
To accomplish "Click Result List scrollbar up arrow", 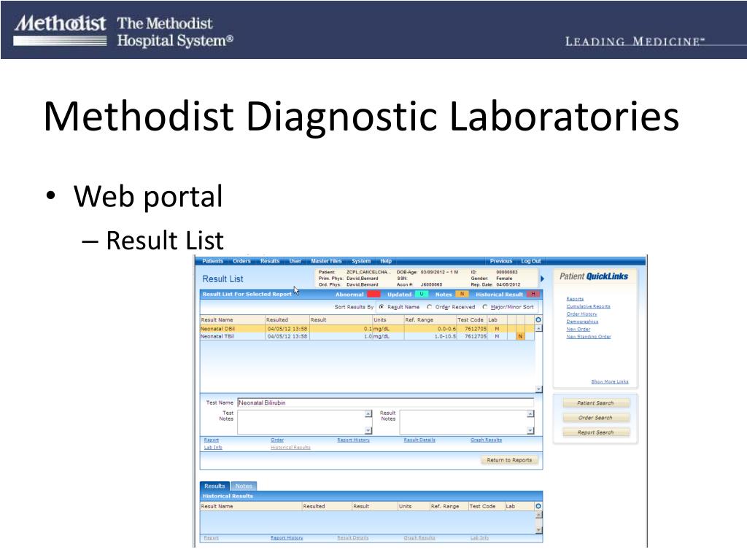I will pos(539,329).
